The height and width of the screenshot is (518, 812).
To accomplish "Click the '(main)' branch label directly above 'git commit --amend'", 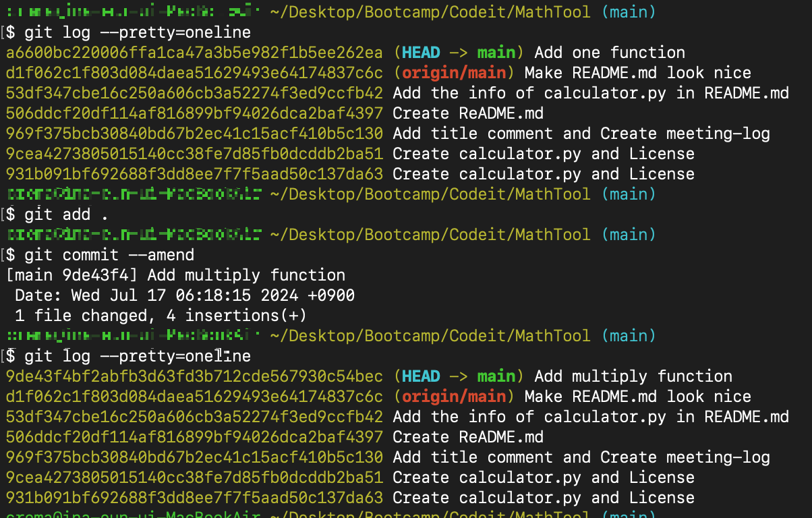I will (x=629, y=235).
